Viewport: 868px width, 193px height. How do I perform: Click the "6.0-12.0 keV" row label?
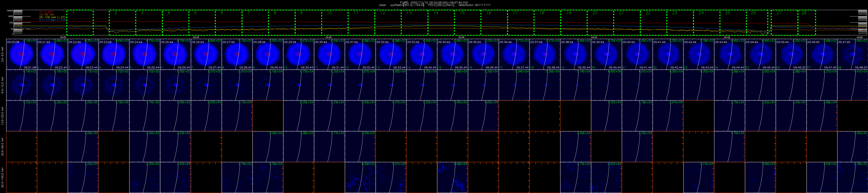(x=3, y=85)
